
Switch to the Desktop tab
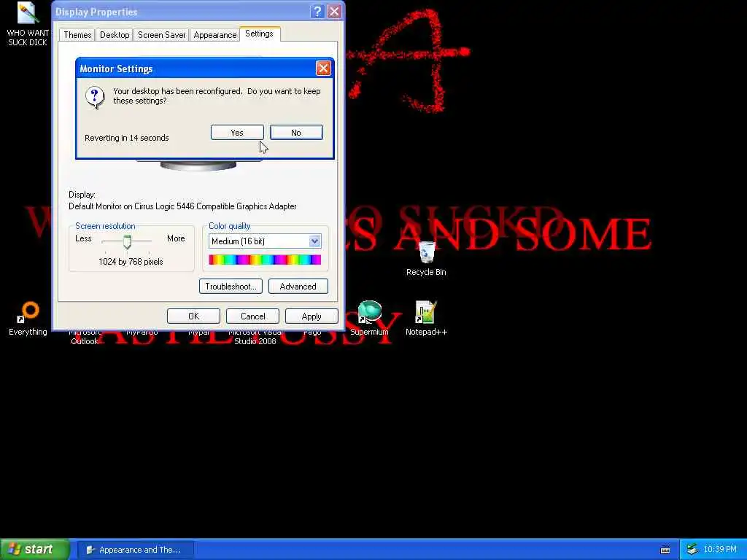click(x=115, y=35)
